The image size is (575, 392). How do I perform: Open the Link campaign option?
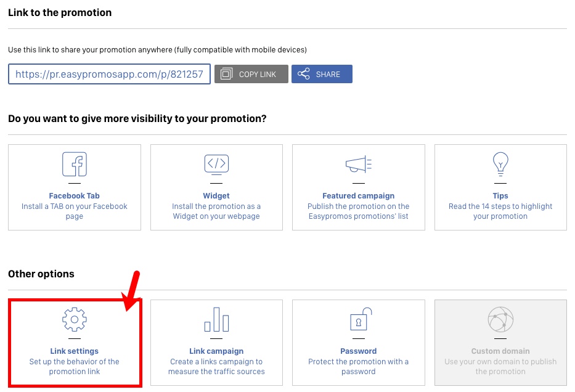tap(216, 343)
